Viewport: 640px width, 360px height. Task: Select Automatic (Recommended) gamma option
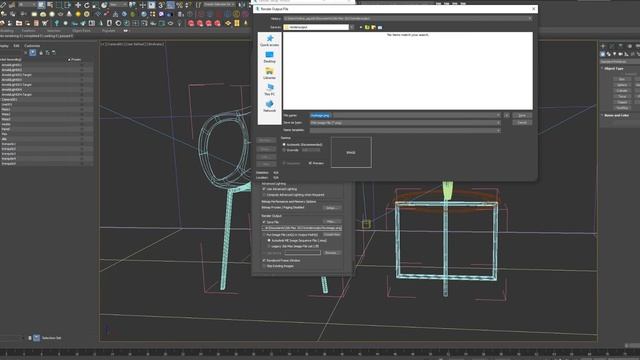[284, 144]
